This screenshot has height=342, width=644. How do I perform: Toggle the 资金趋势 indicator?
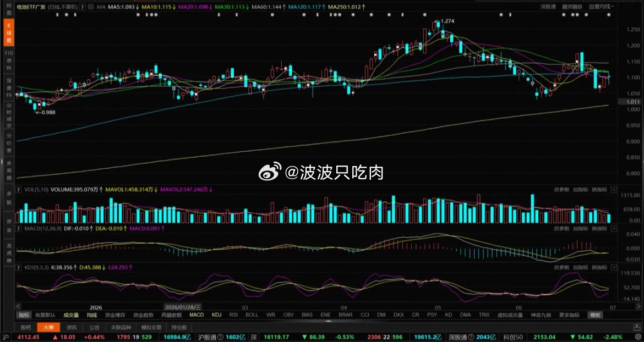143,315
